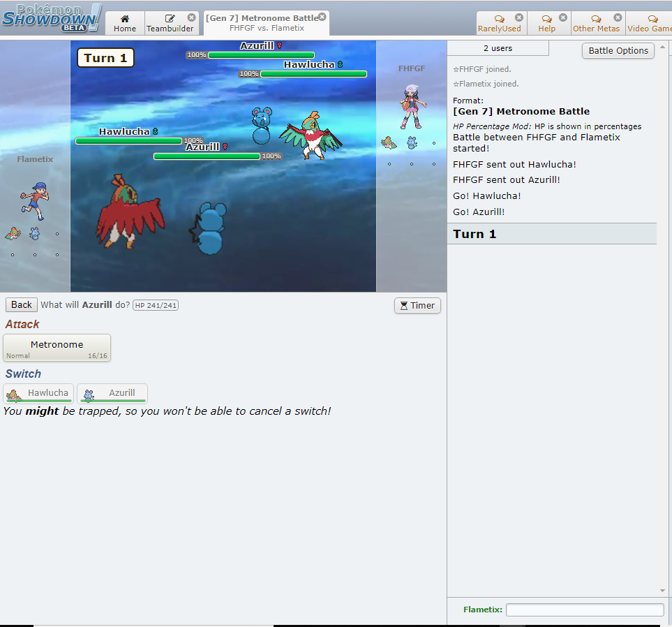Viewport: 672px width, 627px height.
Task: Click Azurill icon in Flametix's team
Action: 35,233
